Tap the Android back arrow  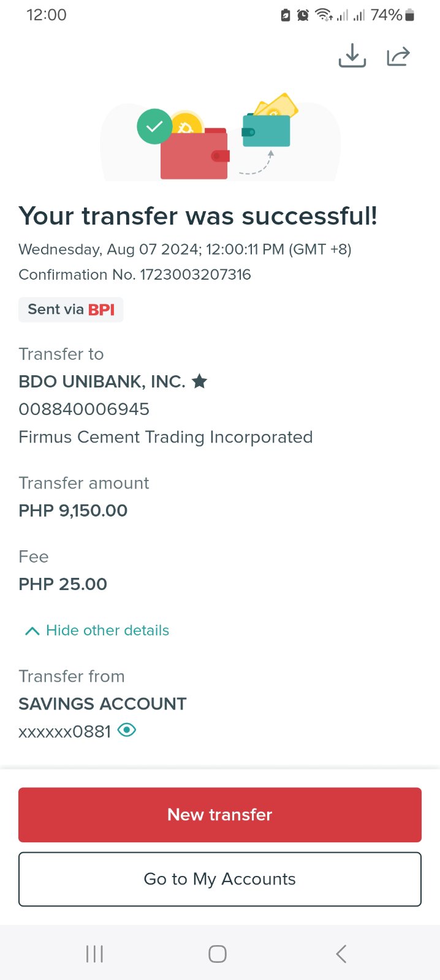341,954
